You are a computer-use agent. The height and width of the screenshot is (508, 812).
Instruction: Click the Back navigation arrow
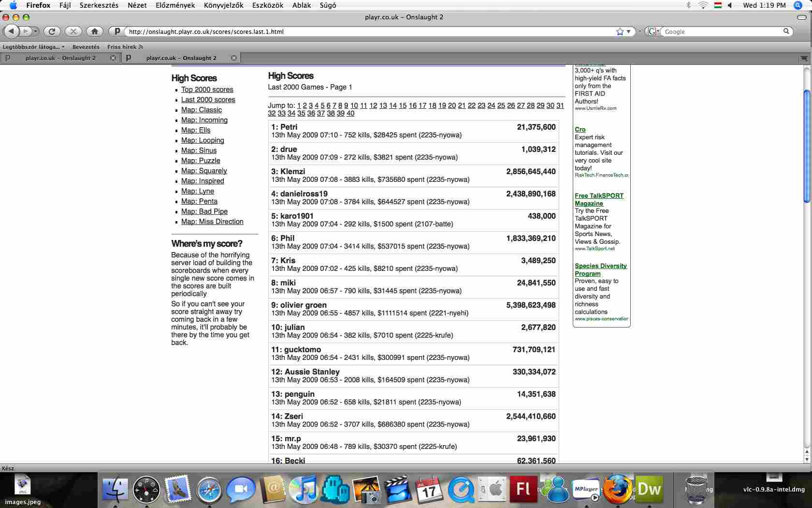(11, 31)
